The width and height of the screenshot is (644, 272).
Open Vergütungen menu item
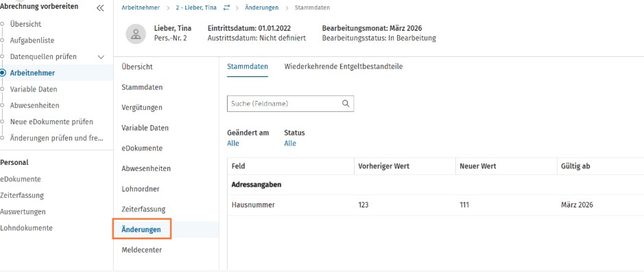(x=142, y=107)
